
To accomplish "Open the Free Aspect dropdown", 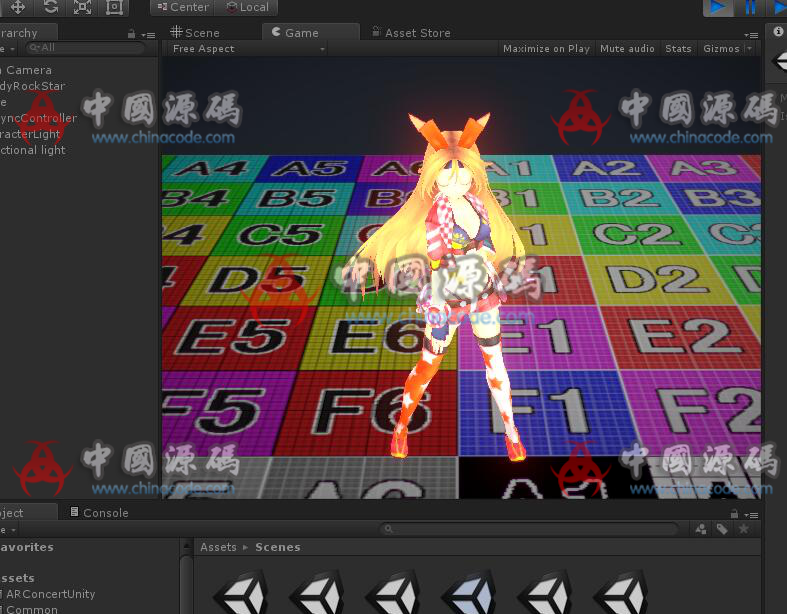I will pyautogui.click(x=248, y=49).
